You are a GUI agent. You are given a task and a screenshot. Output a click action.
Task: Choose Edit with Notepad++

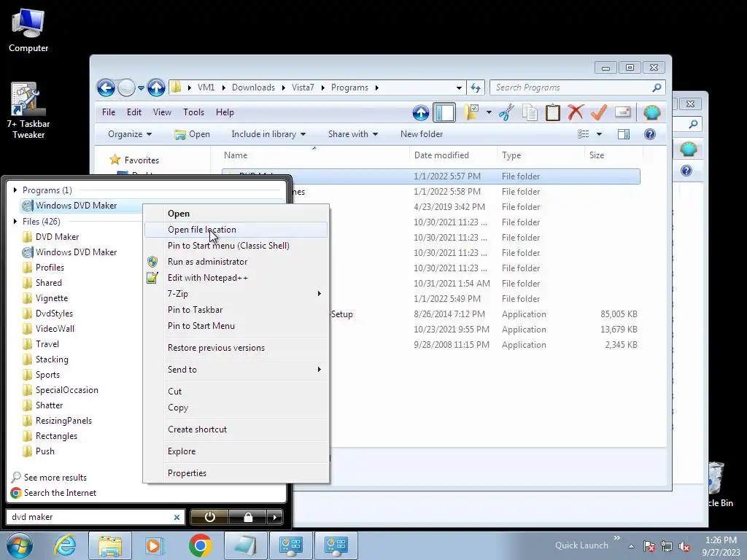pos(236,278)
